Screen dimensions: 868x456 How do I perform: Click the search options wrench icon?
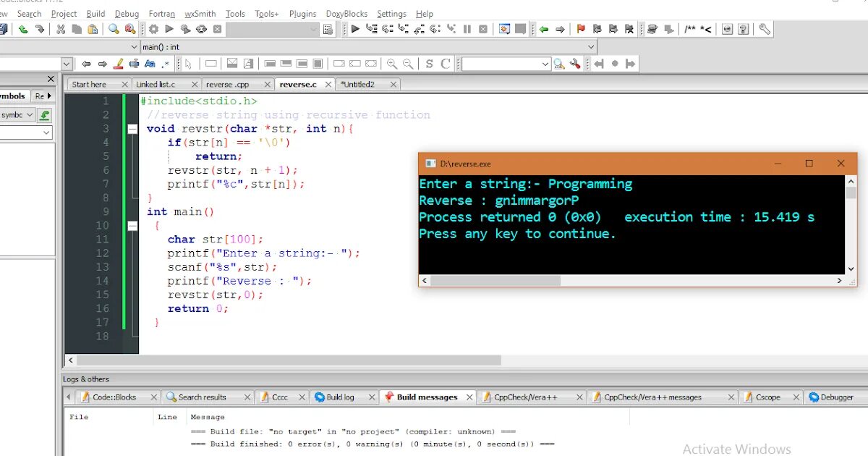click(x=576, y=64)
